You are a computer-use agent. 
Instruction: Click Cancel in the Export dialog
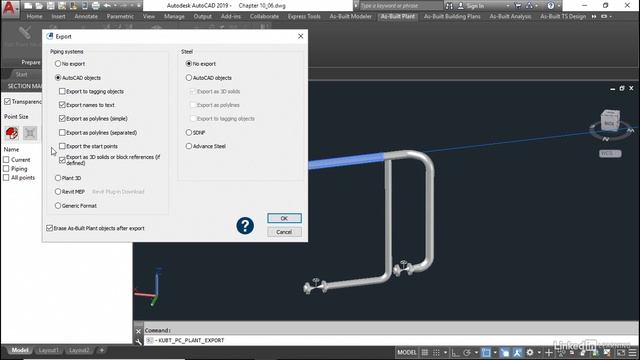[x=284, y=232]
